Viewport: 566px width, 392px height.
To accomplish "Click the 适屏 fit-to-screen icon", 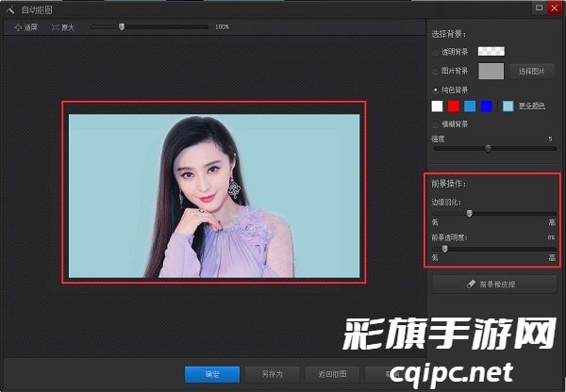I will coord(18,27).
